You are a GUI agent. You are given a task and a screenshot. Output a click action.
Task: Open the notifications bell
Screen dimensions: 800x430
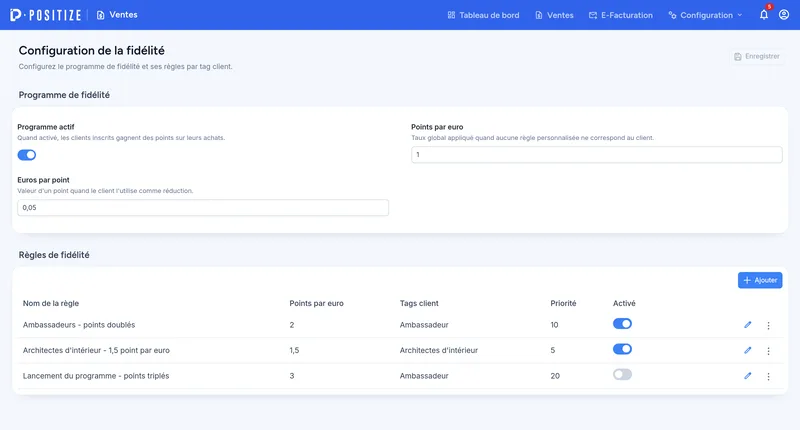764,15
